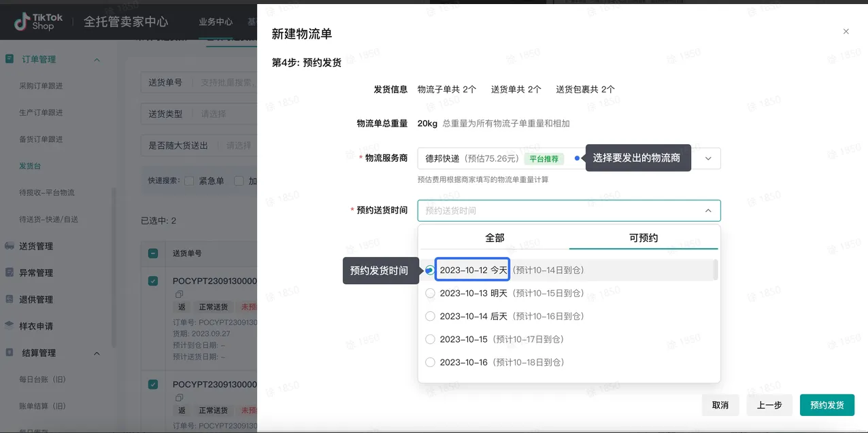Open the 预约送货时间 dropdown
The width and height of the screenshot is (868, 433).
569,211
